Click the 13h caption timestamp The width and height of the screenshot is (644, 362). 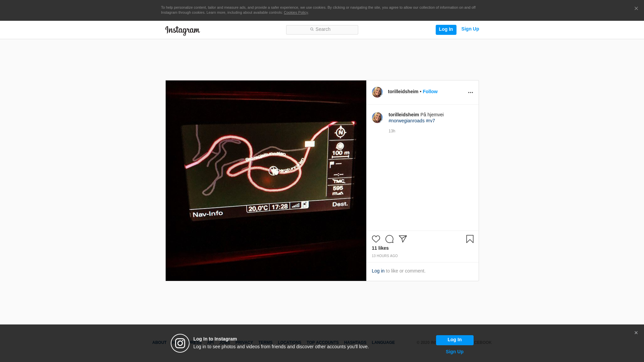click(392, 131)
